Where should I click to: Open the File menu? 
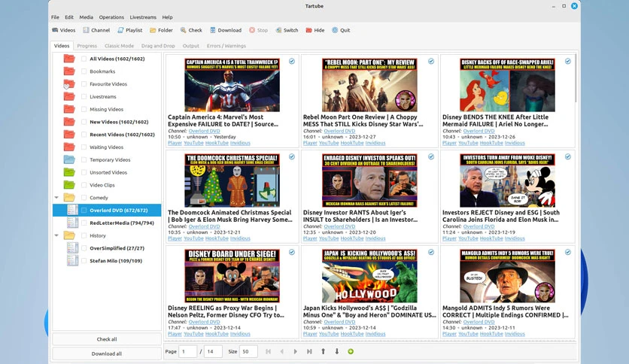click(x=55, y=17)
